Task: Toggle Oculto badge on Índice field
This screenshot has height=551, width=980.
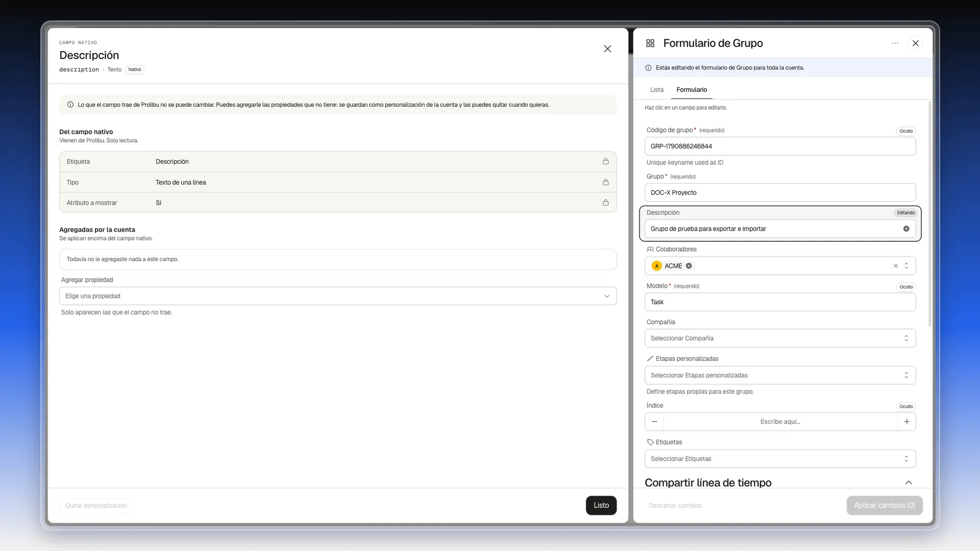Action: coord(906,407)
